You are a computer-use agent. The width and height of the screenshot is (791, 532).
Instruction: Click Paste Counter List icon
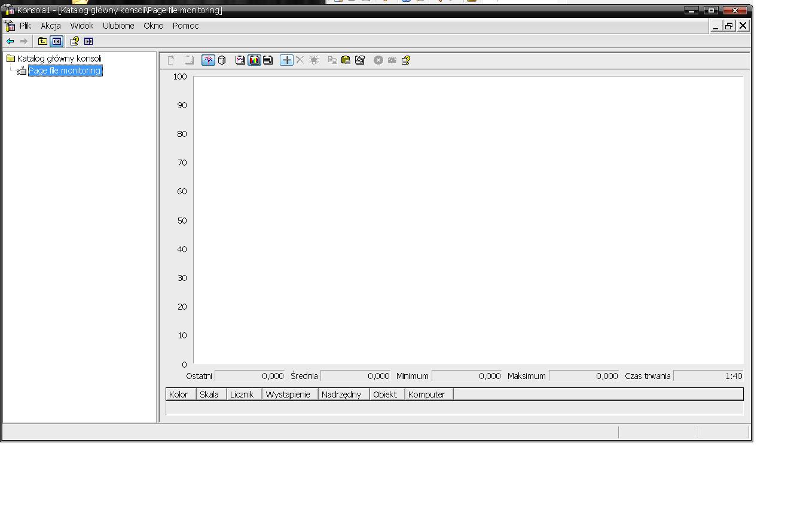click(x=346, y=60)
